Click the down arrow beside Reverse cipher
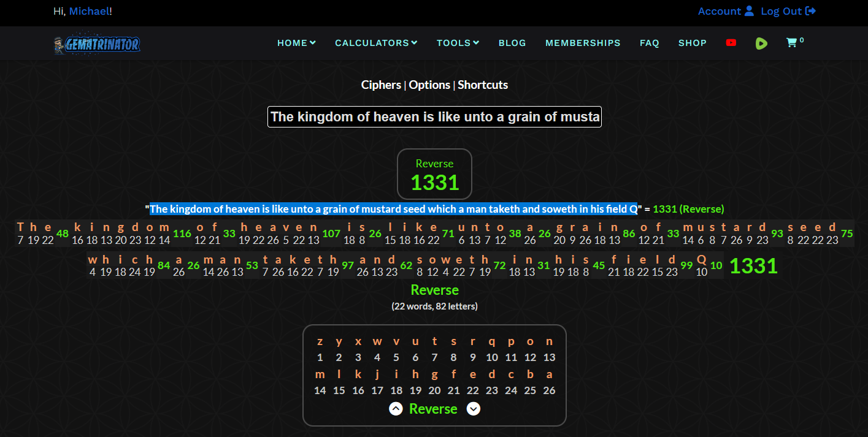 tap(473, 409)
